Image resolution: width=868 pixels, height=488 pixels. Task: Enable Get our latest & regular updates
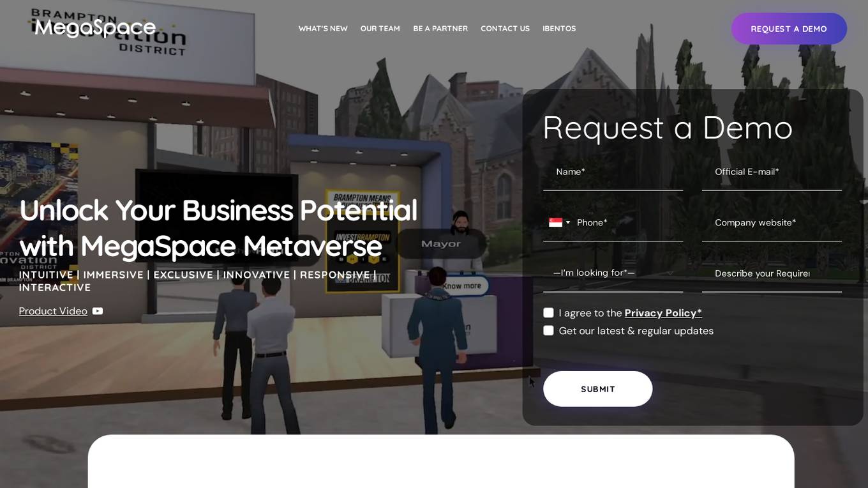click(x=548, y=330)
